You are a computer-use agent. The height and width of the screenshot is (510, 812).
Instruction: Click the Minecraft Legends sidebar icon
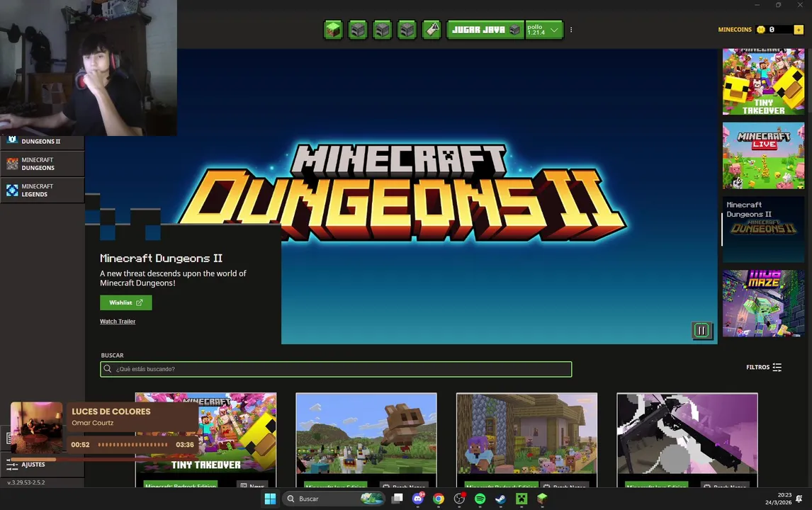pos(13,190)
